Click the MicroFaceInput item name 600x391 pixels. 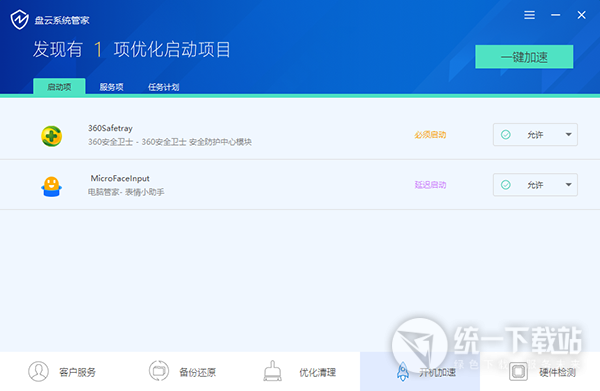(x=120, y=178)
